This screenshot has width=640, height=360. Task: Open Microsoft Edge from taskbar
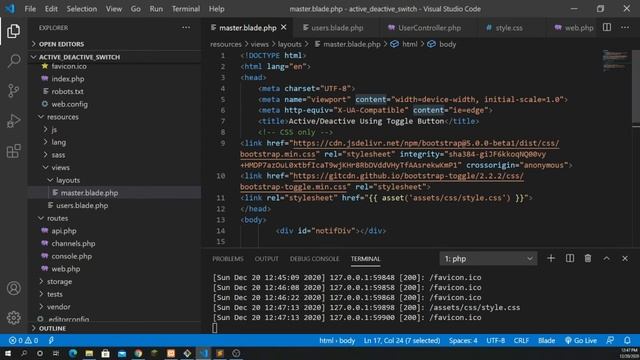pyautogui.click(x=73, y=353)
